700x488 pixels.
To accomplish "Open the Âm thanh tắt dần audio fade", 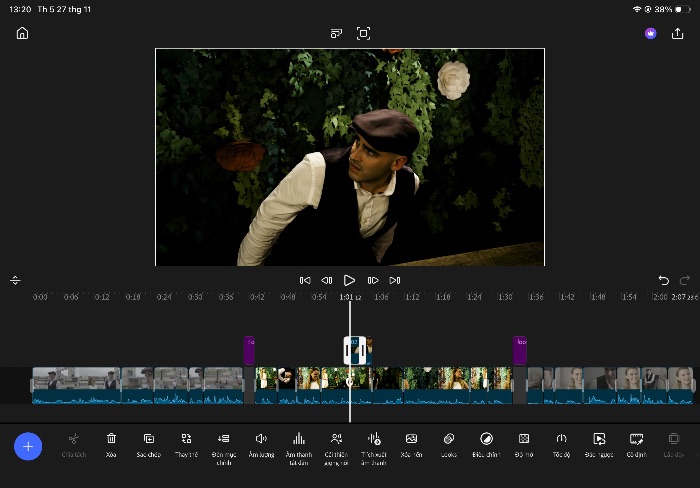I will coord(299,449).
